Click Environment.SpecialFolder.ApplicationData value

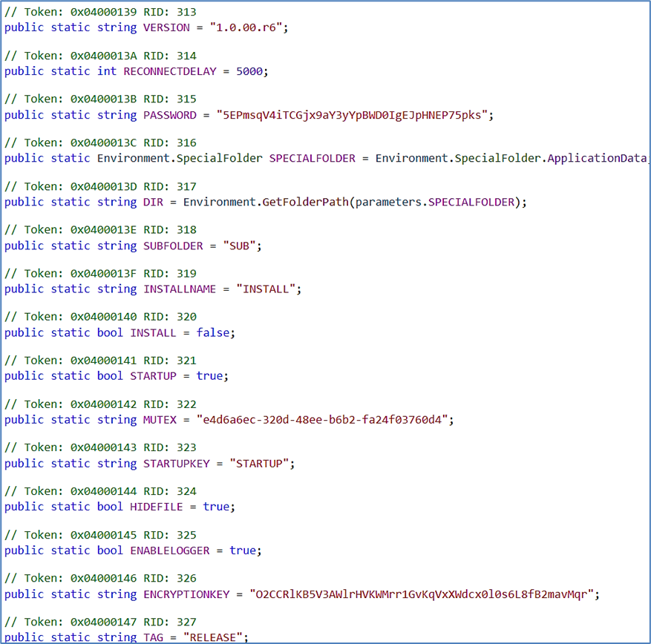[x=511, y=158]
